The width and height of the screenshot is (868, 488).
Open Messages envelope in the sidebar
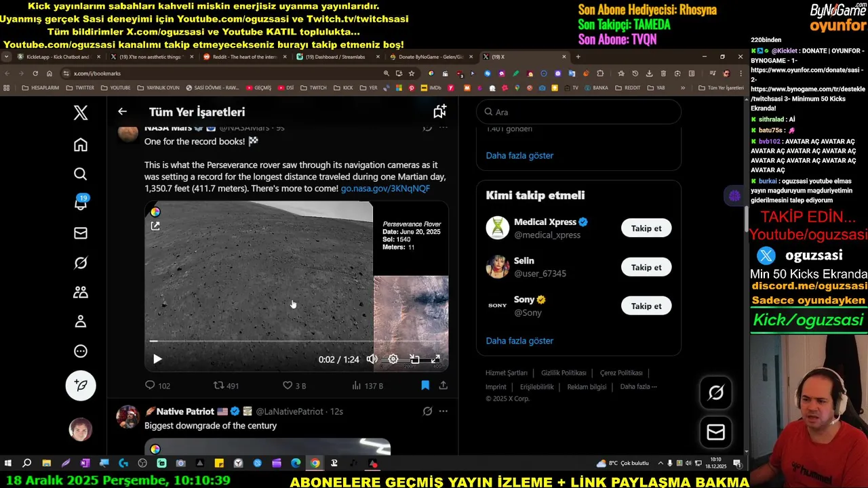coord(81,233)
